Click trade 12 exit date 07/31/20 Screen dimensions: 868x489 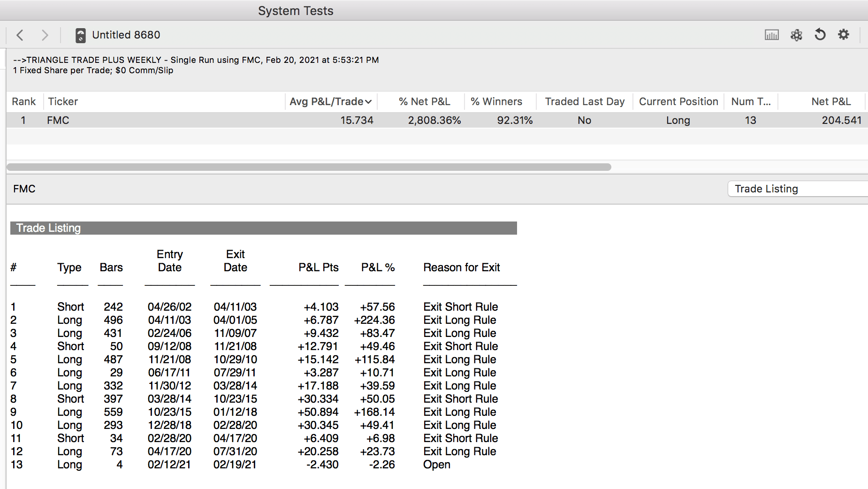click(x=235, y=451)
